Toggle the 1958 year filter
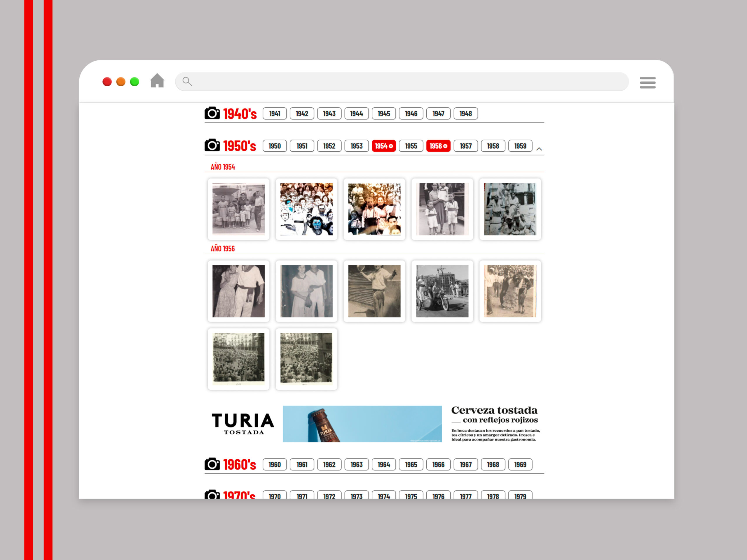This screenshot has width=747, height=560. (493, 146)
